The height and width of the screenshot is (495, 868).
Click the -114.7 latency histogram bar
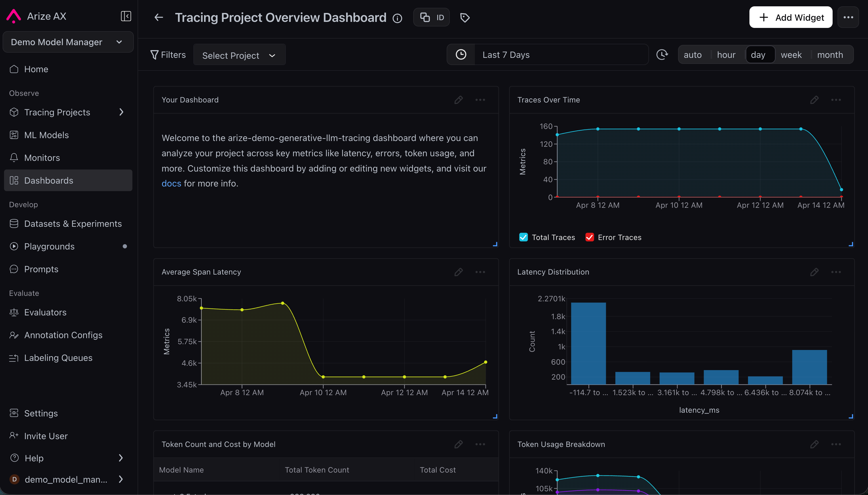pos(588,343)
